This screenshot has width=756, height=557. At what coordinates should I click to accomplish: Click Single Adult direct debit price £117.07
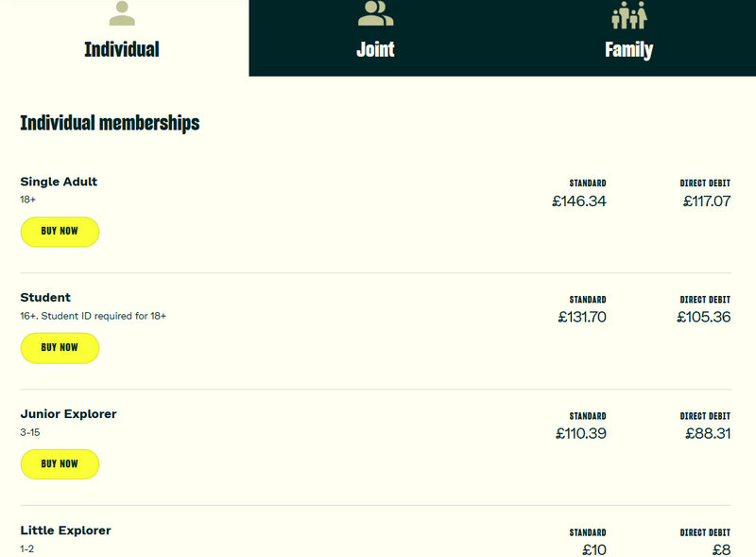point(706,201)
